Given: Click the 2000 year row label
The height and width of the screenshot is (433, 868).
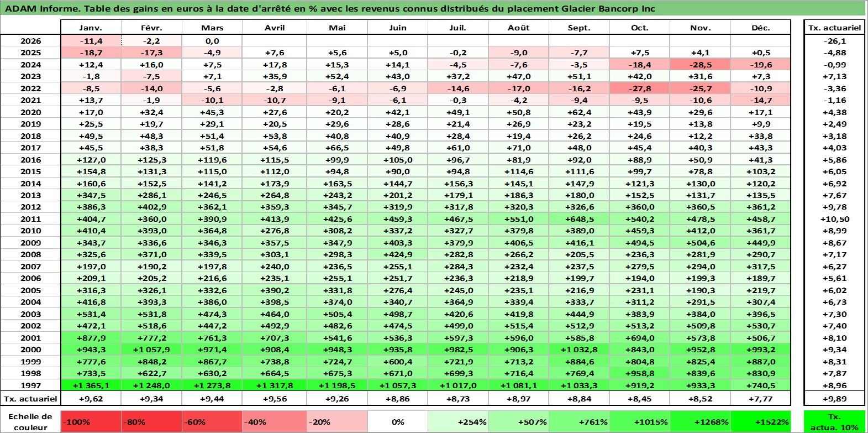Looking at the screenshot, I should click(30, 349).
